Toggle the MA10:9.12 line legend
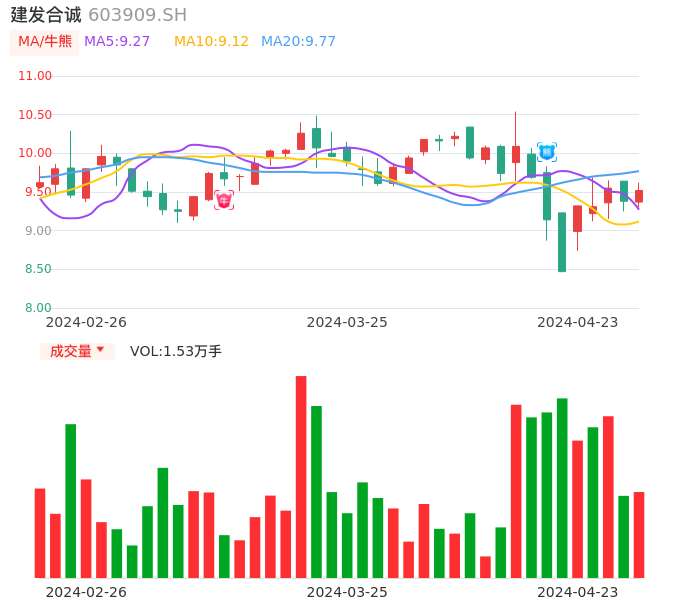Image resolution: width=686 pixels, height=606 pixels. click(x=211, y=42)
